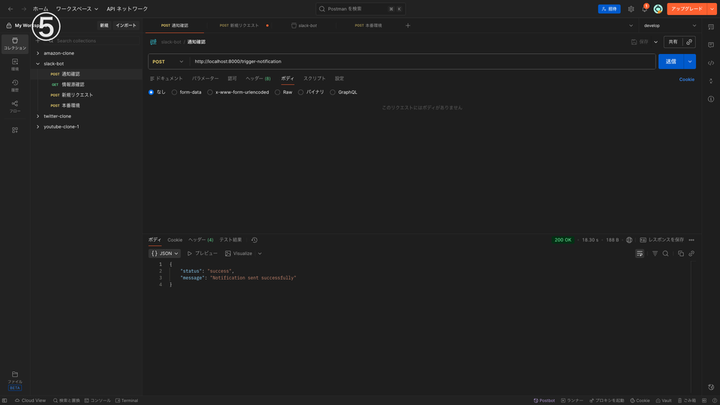This screenshot has width=720, height=405.
Task: Click the request URL input field
Action: point(420,61)
